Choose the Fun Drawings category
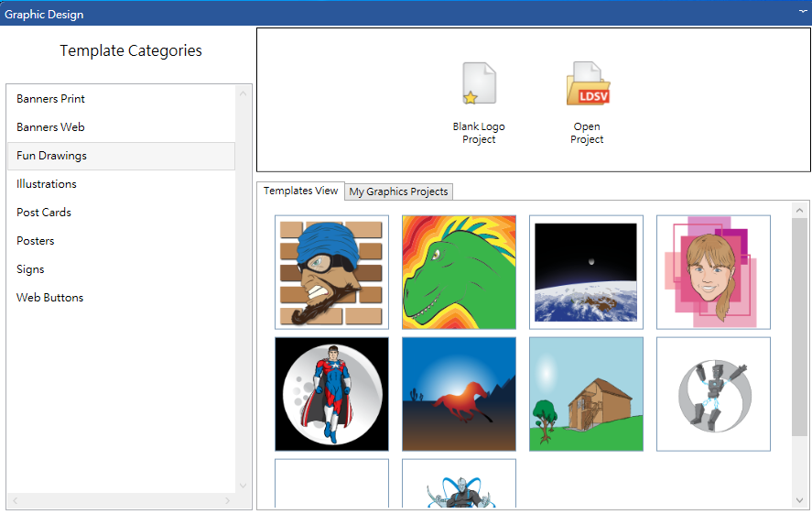The height and width of the screenshot is (514, 812). click(x=121, y=156)
